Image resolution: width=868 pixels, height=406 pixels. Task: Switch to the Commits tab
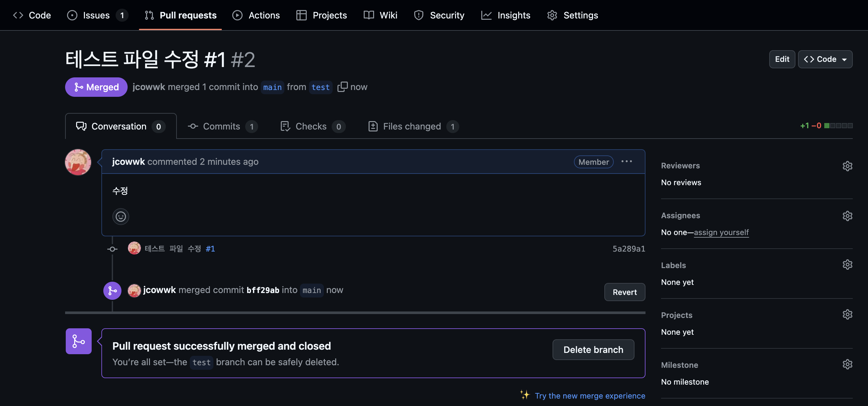(223, 126)
